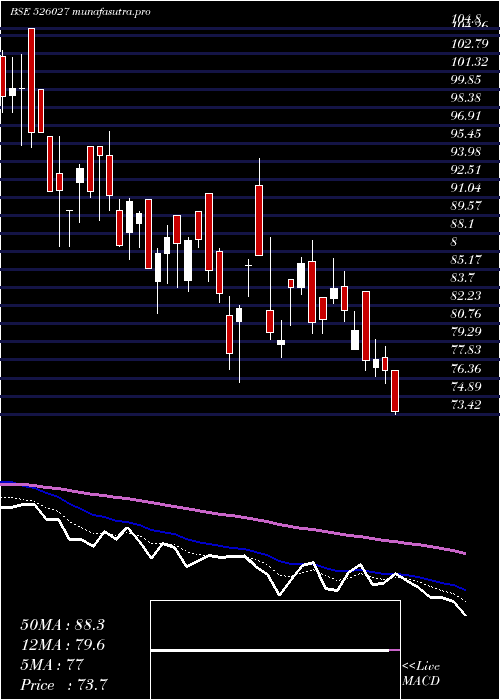Select the 92.51 price axis label
Image resolution: width=500 pixels, height=700 pixels.
pos(467,170)
